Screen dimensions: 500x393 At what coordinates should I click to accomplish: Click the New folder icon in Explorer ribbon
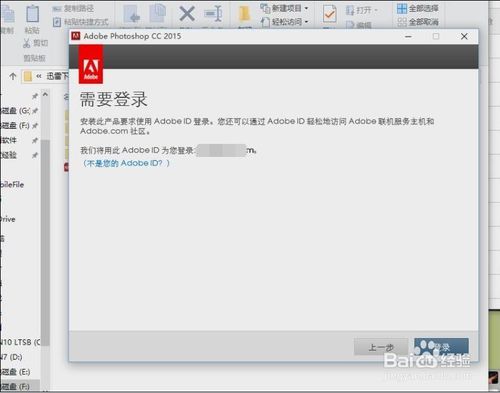coord(244,14)
